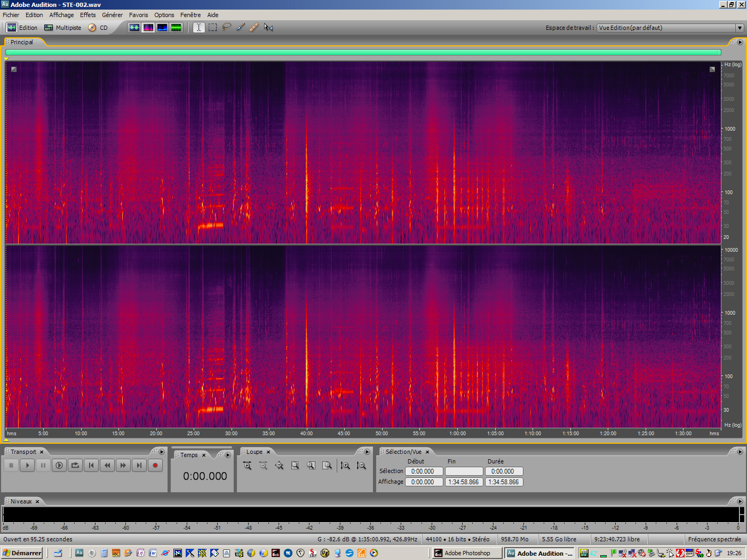Open the Temps panel menu arrow
Screen dimensions: 747x560
click(x=227, y=454)
